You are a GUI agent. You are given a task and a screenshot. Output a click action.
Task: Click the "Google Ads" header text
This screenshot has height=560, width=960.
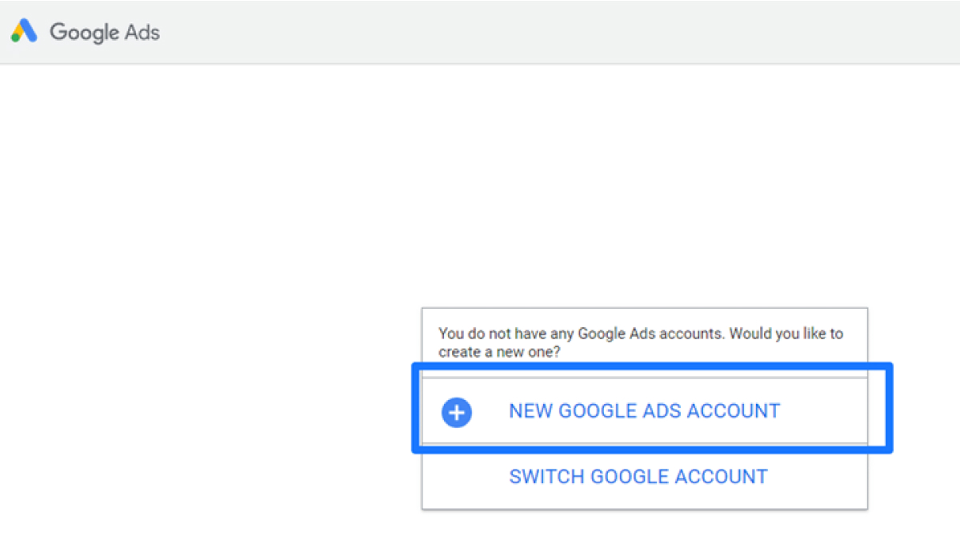point(105,33)
